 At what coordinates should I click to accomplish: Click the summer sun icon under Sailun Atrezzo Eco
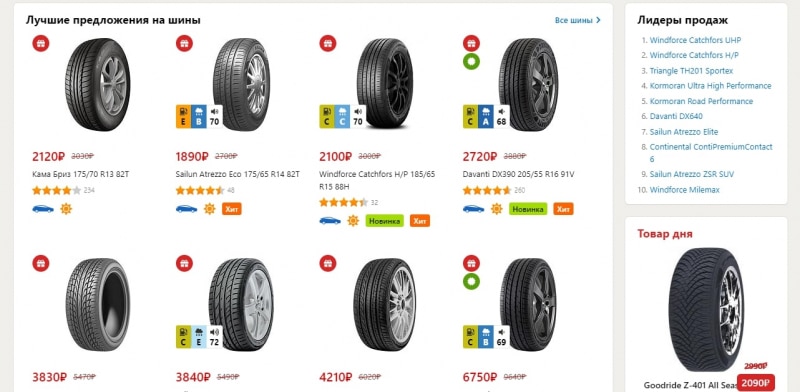tap(210, 209)
